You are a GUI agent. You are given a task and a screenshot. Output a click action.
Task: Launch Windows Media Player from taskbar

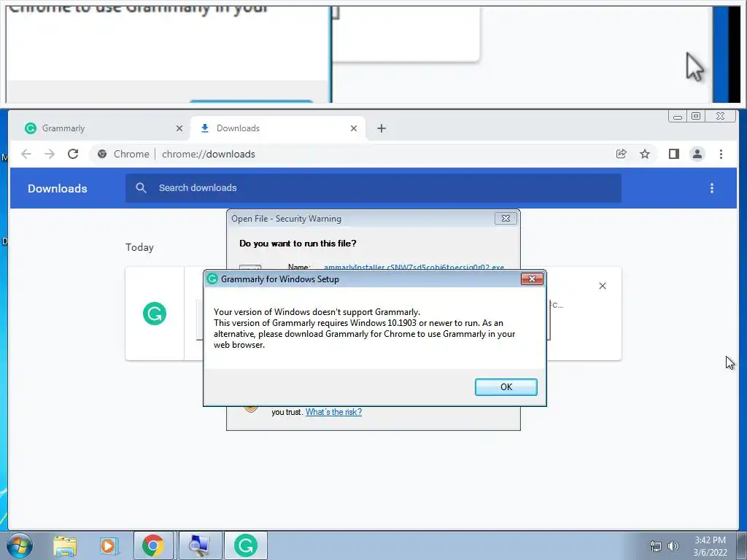pyautogui.click(x=108, y=545)
